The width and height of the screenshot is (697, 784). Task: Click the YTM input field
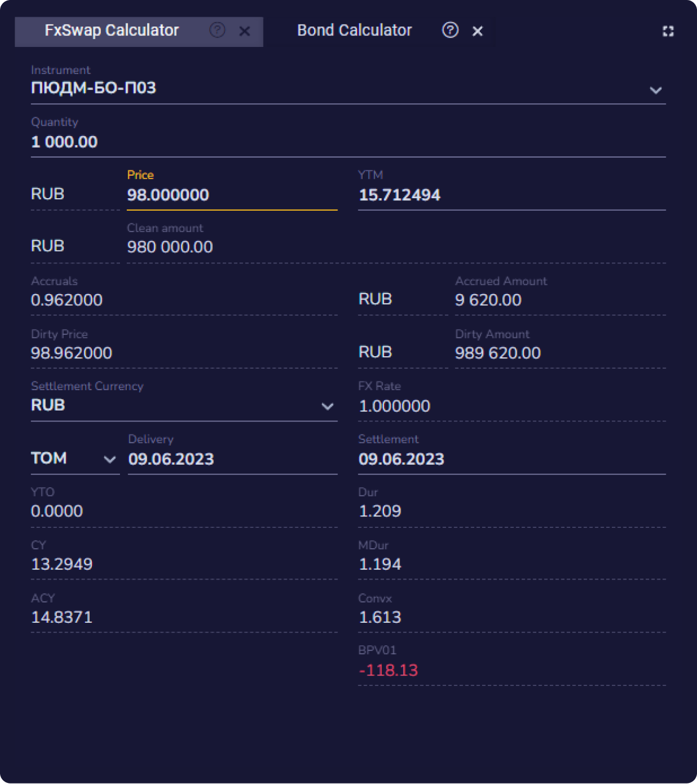511,195
